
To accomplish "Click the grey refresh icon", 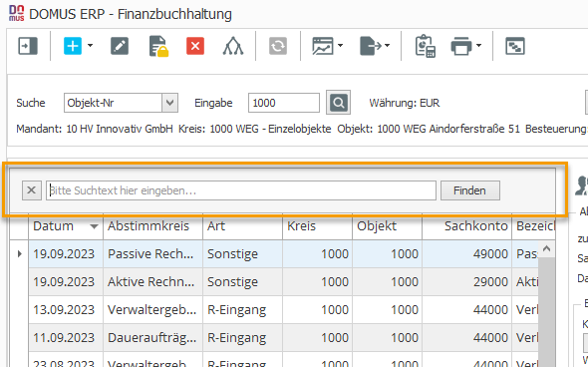I will [x=278, y=46].
